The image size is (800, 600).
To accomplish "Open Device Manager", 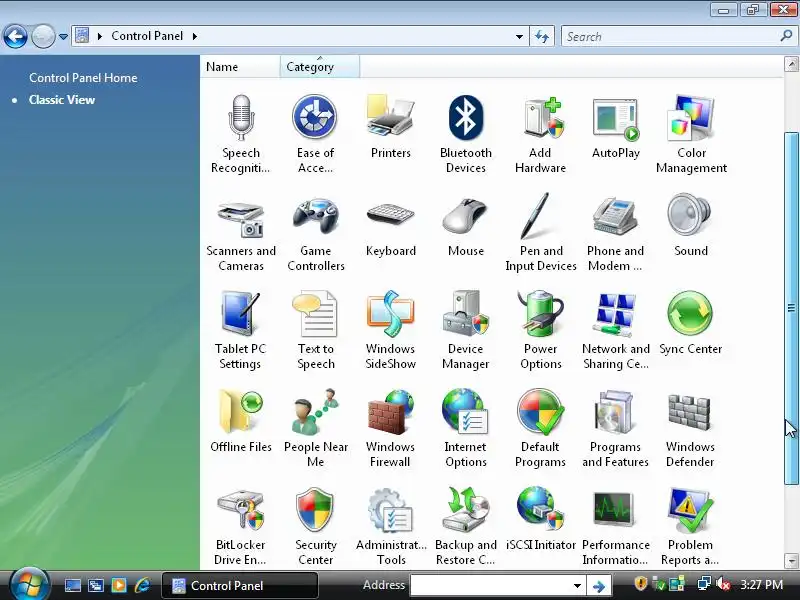I will (x=465, y=331).
